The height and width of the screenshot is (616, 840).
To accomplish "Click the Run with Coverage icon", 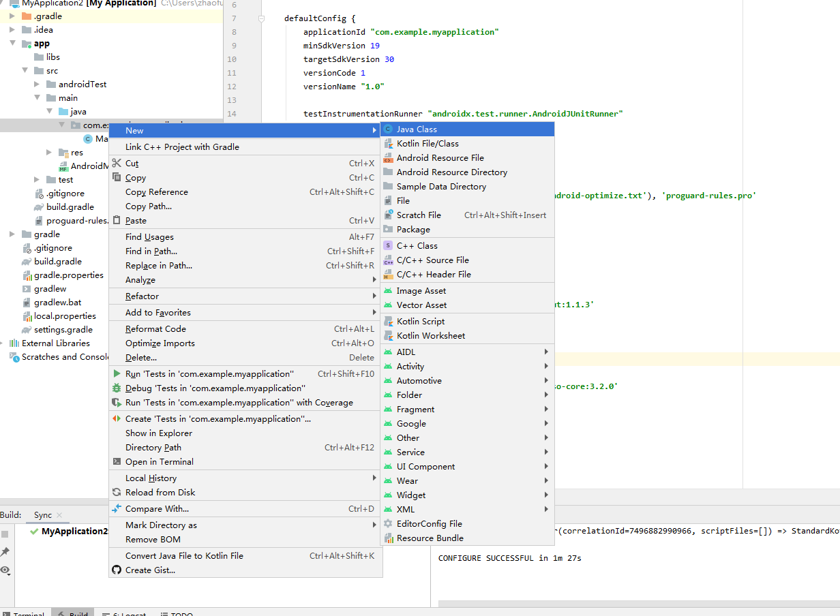I will click(117, 402).
